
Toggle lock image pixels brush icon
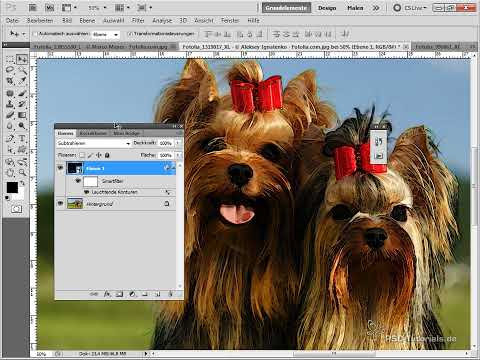pyautogui.click(x=90, y=155)
